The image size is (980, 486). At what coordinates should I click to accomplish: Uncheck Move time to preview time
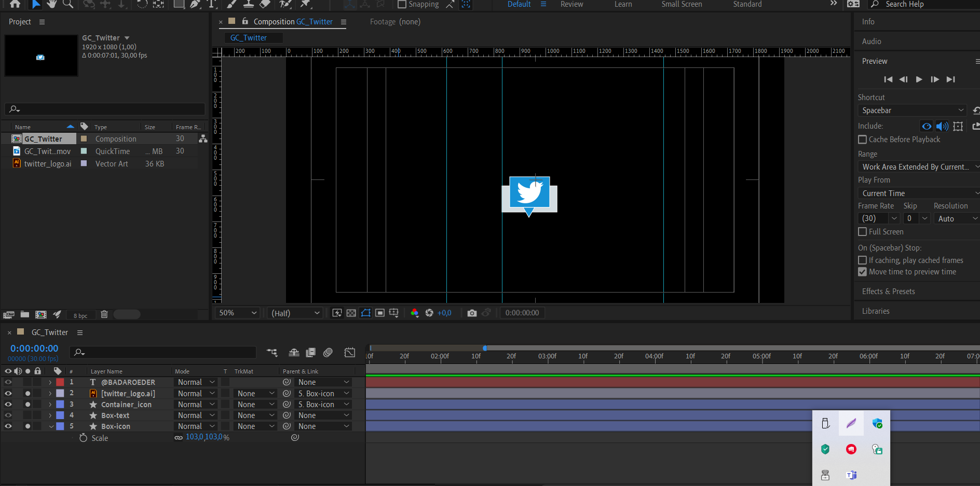point(863,272)
